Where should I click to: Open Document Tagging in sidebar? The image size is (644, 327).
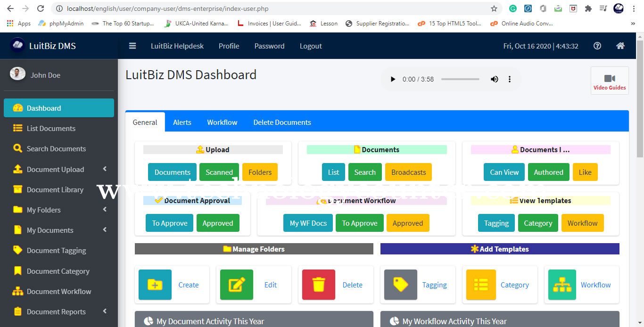coord(59,250)
